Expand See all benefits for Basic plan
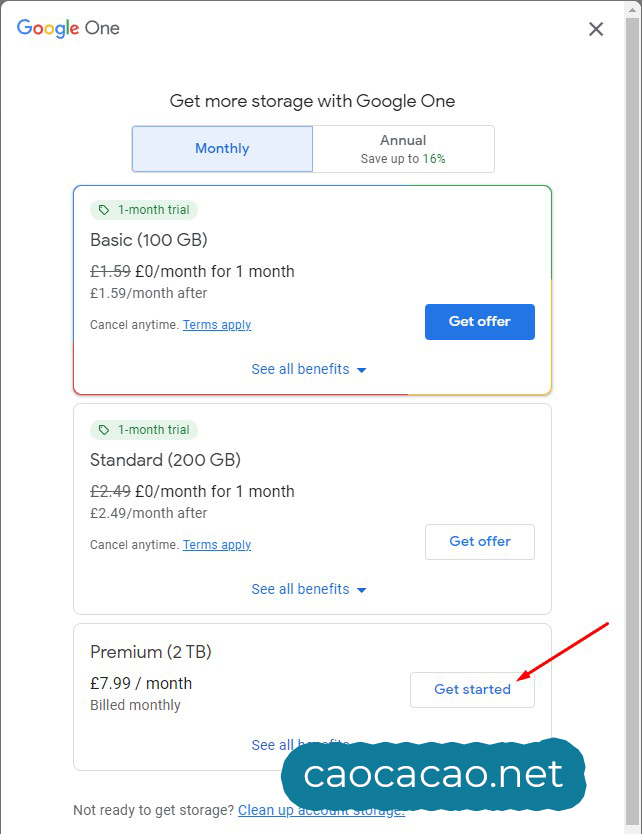The width and height of the screenshot is (642, 834). click(x=309, y=369)
